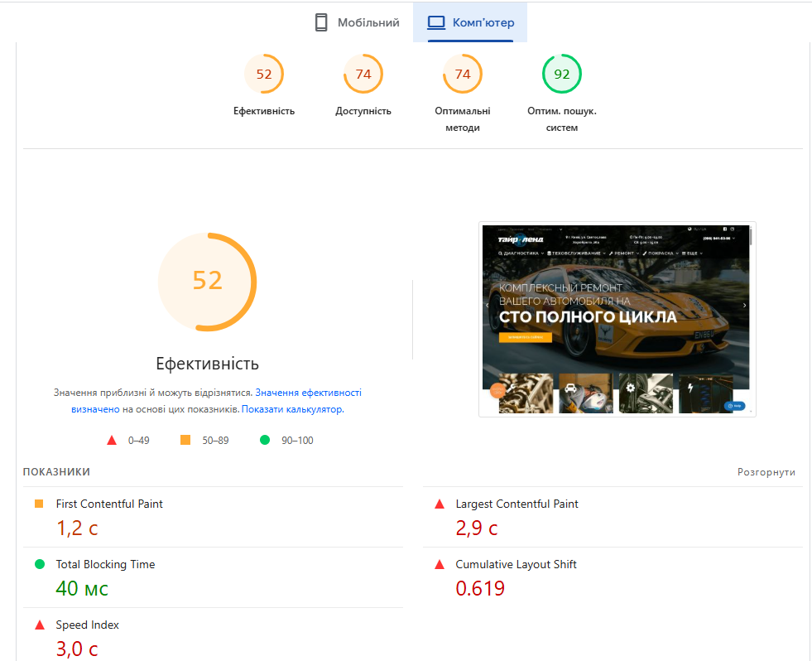Image resolution: width=812 pixels, height=661 pixels.
Task: Click the 0.619 value
Action: [480, 588]
